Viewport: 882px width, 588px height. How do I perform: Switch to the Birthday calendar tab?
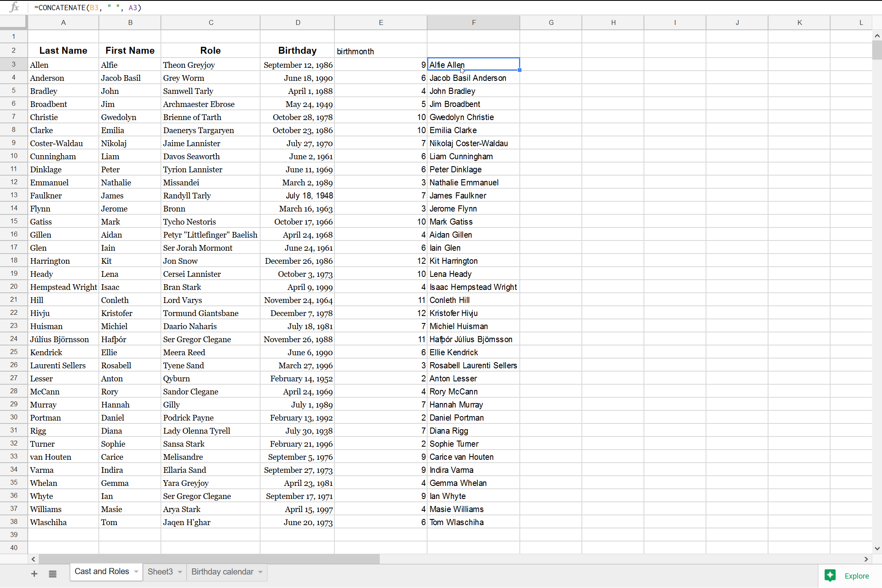point(222,572)
